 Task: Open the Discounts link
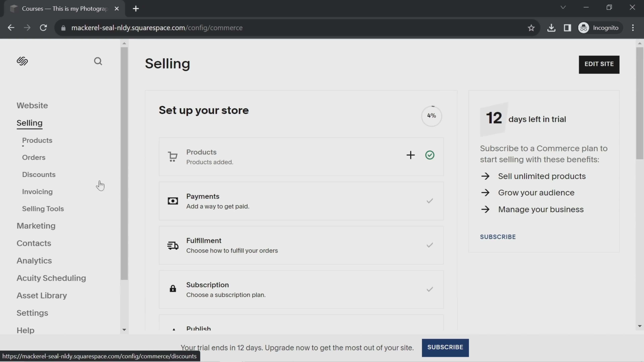pyautogui.click(x=39, y=174)
